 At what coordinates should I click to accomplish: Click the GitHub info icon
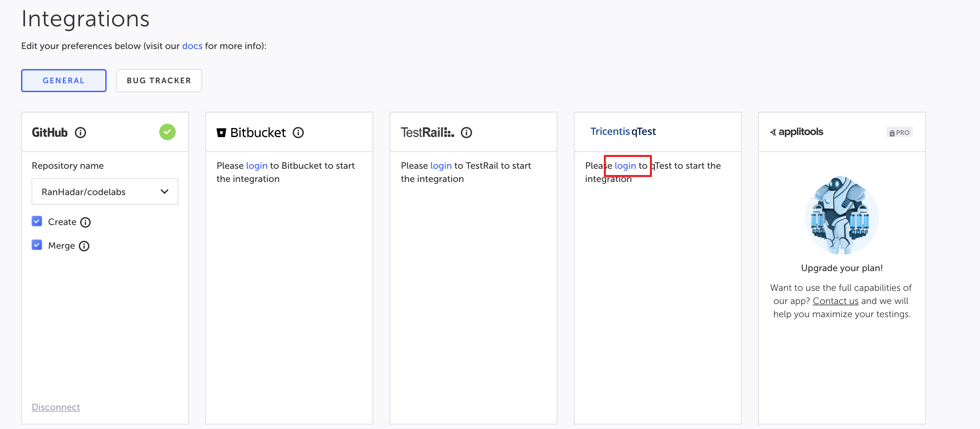pos(80,133)
